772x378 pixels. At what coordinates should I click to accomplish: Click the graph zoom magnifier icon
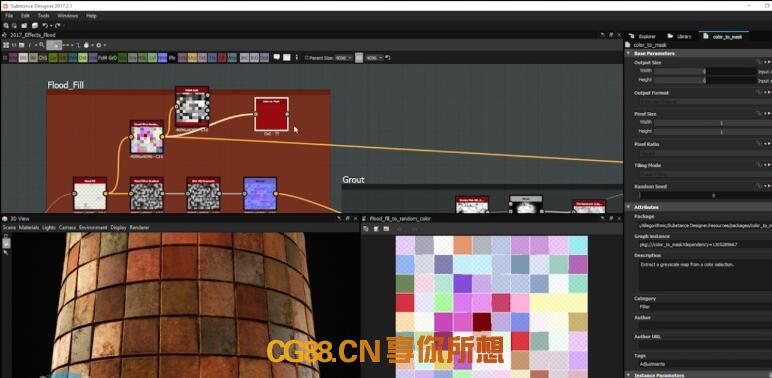41,45
